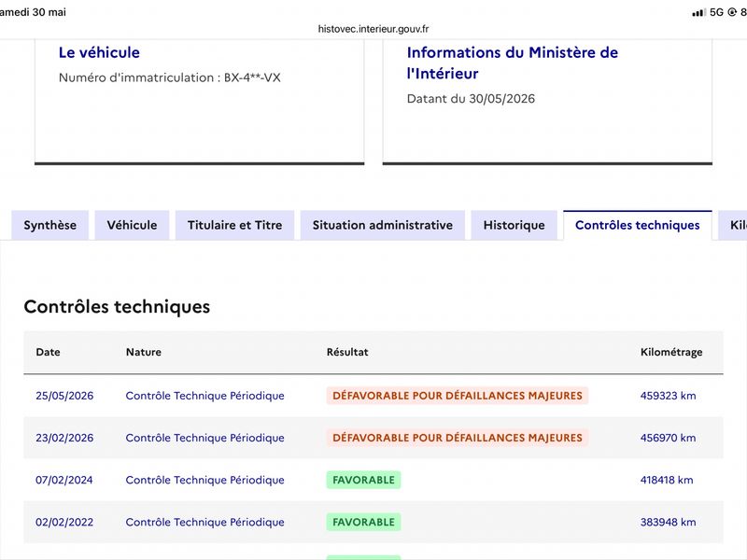Click the 23/02/2026 DÉFAVORABLE result badge
This screenshot has height=560, width=747.
point(458,438)
